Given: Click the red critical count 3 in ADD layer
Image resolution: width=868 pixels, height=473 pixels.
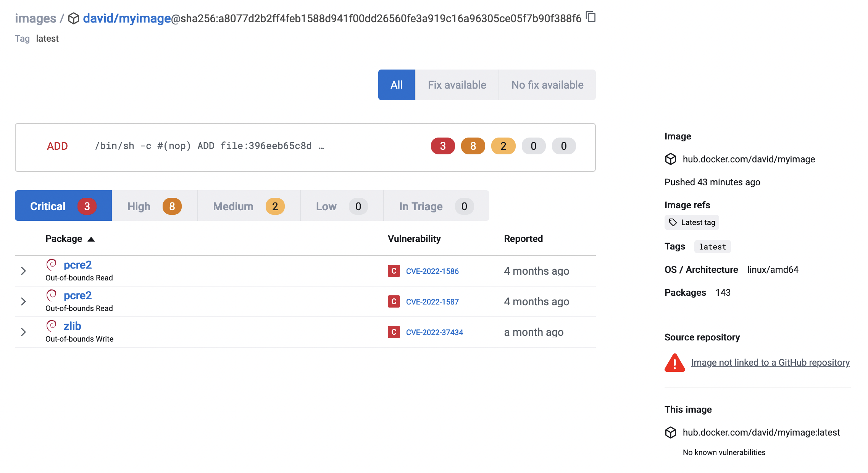Looking at the screenshot, I should tap(443, 146).
